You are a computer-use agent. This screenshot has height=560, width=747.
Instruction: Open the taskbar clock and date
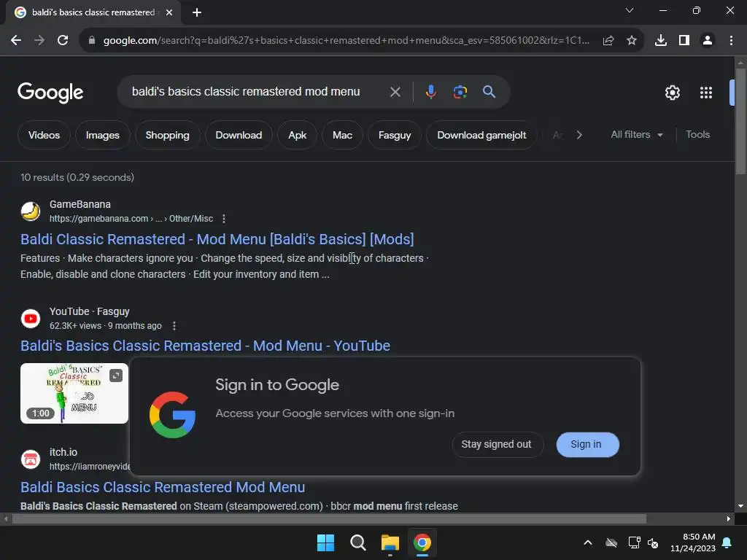coord(693,542)
